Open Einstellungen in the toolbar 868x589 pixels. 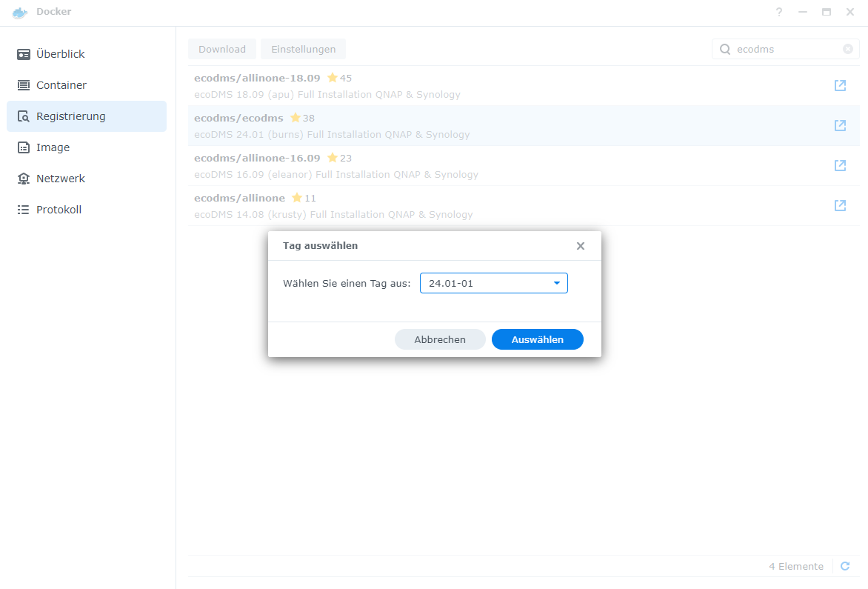click(x=304, y=49)
